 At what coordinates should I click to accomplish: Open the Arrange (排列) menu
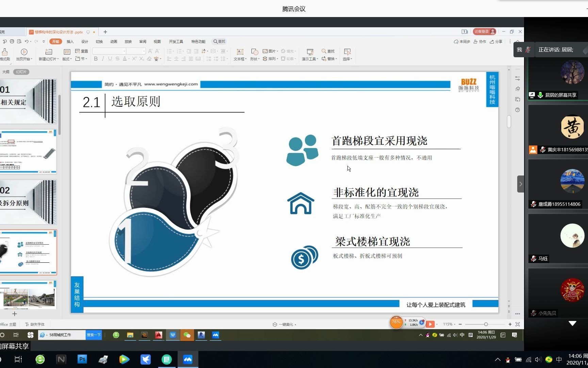tap(270, 59)
